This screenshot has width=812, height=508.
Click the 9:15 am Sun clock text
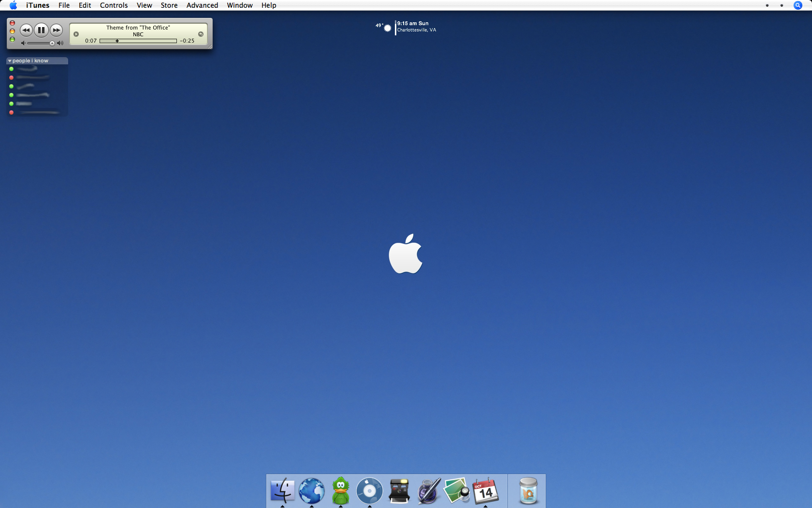[413, 23]
